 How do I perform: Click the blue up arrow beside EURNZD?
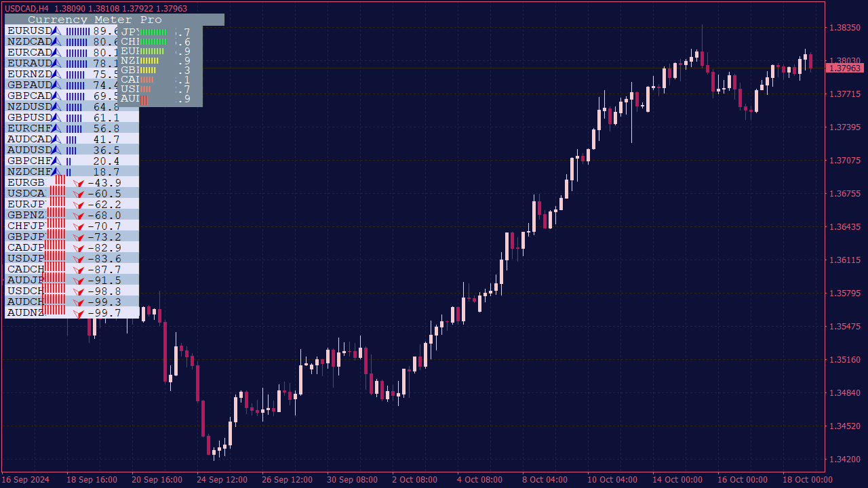point(57,75)
